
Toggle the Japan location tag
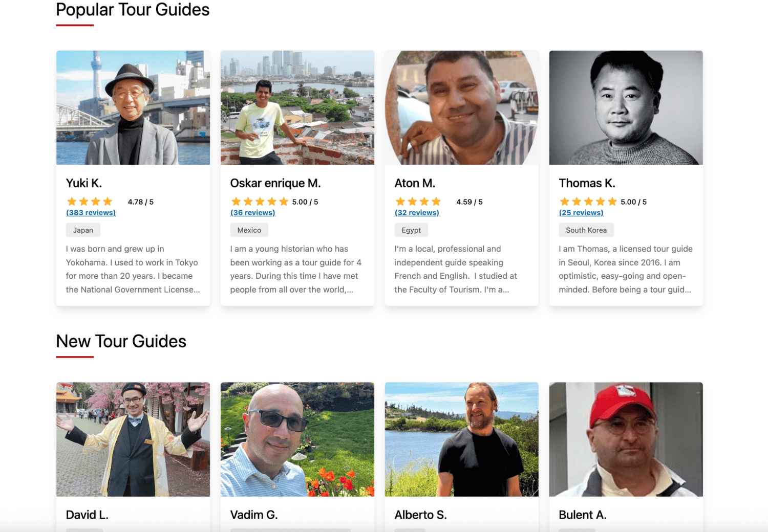[83, 230]
